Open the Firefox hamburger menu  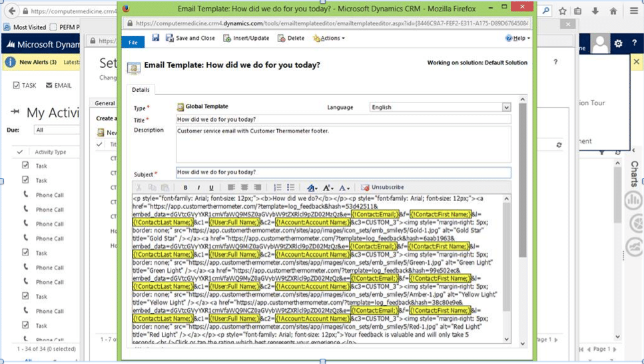(x=634, y=11)
